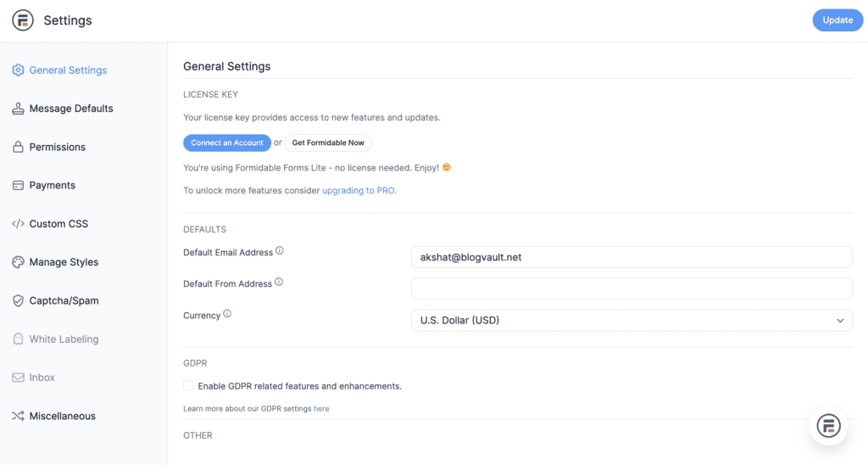Click info icon beside Currency label
868x465 pixels.
pos(227,314)
